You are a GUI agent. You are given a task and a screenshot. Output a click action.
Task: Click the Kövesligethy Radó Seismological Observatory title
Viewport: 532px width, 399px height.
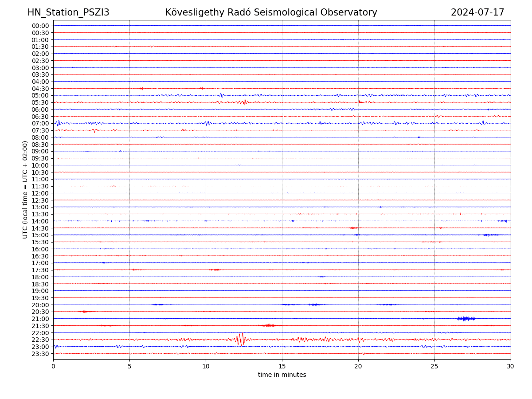[271, 12]
